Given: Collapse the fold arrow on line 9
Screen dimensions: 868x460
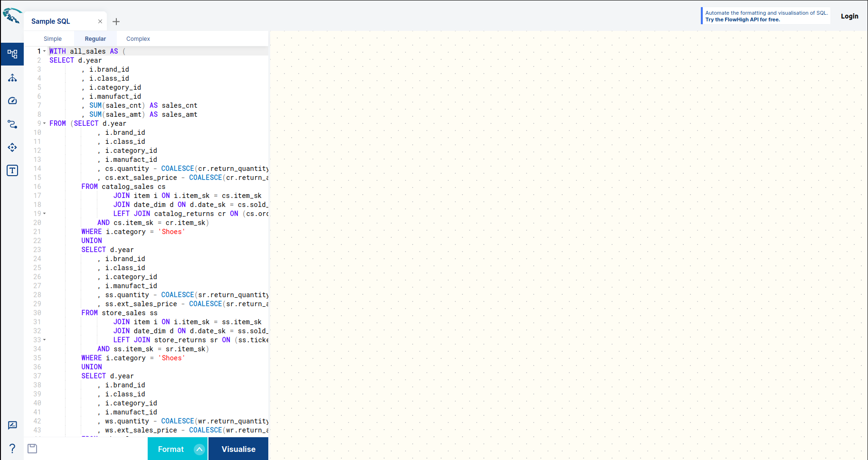Looking at the screenshot, I should pos(45,123).
